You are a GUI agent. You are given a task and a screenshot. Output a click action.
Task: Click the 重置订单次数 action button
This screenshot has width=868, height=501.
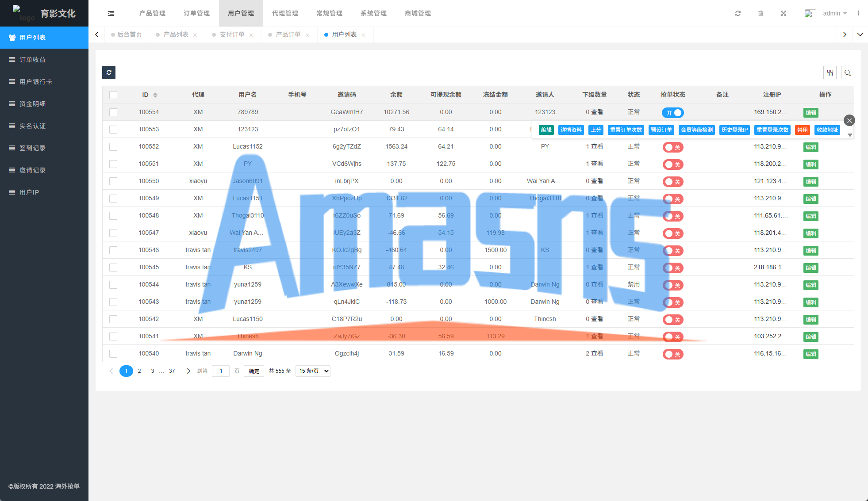coord(626,130)
